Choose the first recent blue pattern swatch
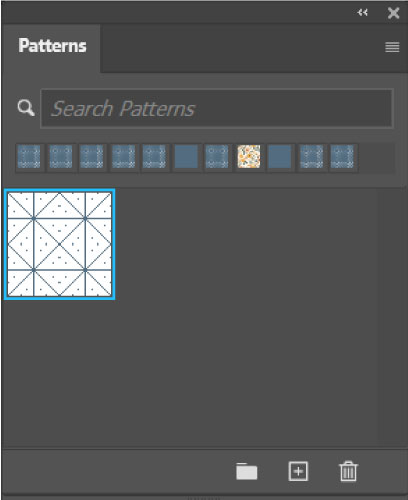This screenshot has width=408, height=500. click(29, 156)
